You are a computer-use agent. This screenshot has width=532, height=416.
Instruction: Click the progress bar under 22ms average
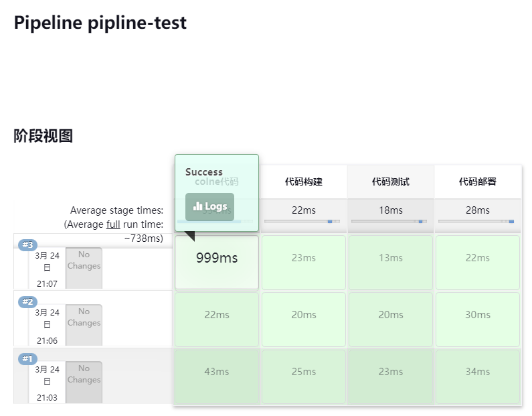301,221
